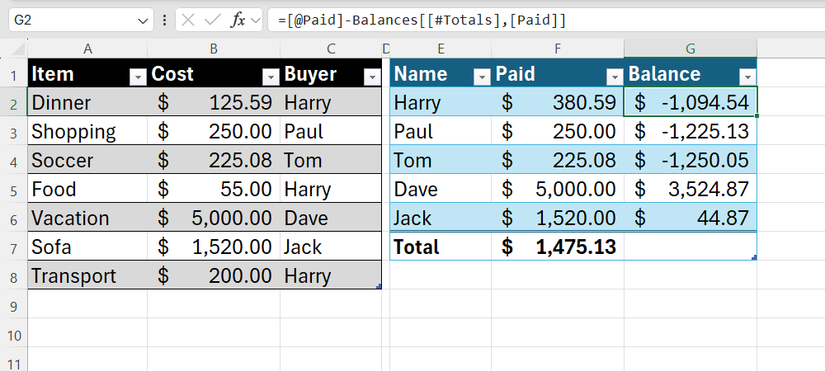Click the Buyer cell Jack in row 7

(x=330, y=247)
